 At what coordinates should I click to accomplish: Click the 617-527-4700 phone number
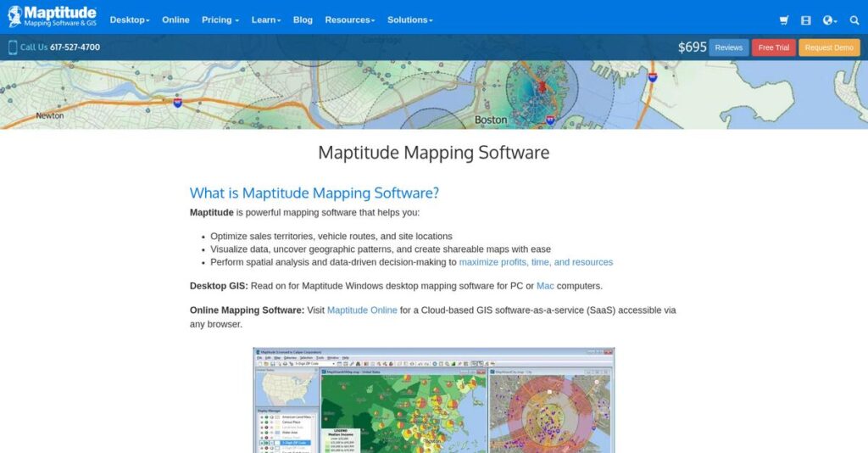[75, 47]
